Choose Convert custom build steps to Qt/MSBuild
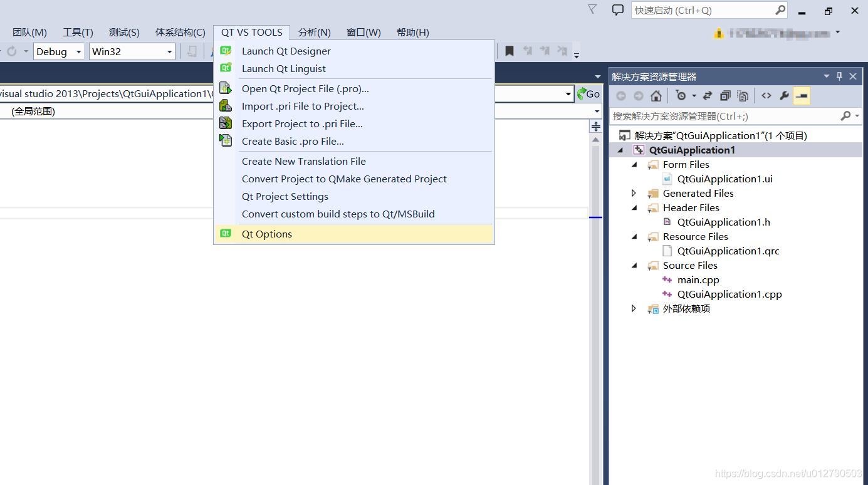 pos(354,214)
